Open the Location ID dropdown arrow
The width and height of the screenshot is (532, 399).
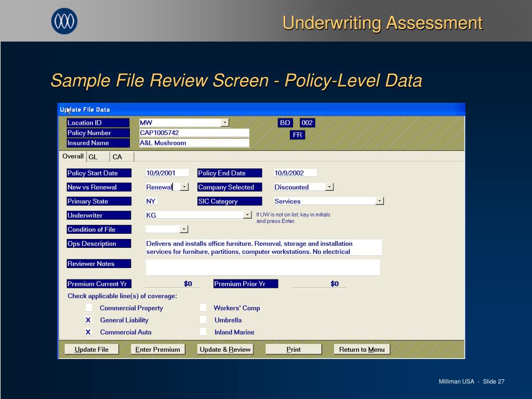point(224,123)
